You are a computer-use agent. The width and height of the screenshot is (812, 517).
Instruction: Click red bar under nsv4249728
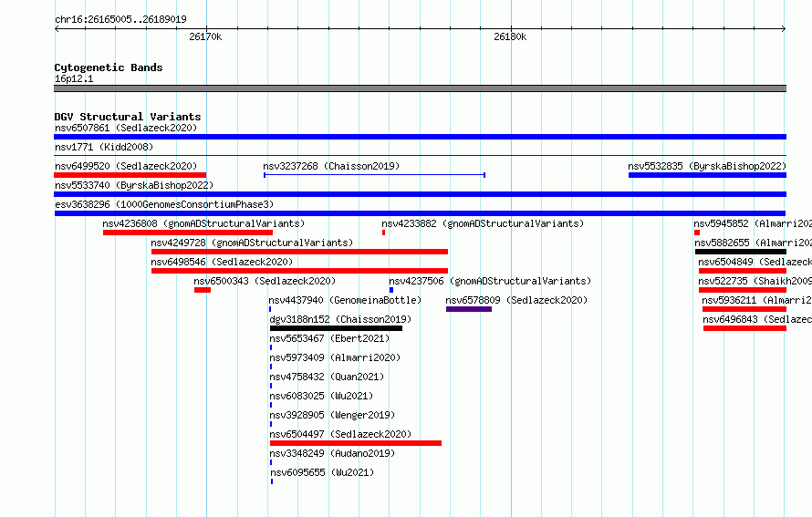pyautogui.click(x=299, y=252)
